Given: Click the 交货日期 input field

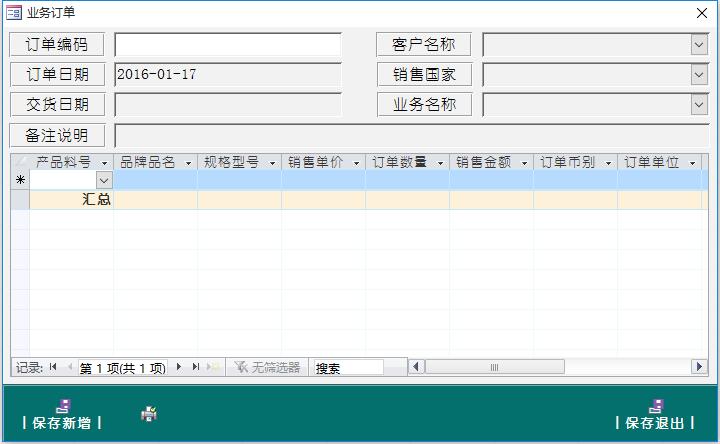Looking at the screenshot, I should 228,105.
